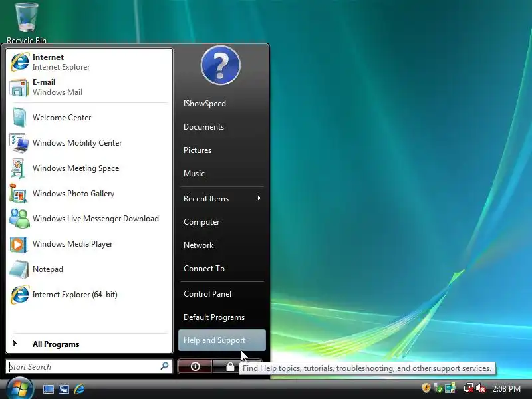Open Windows Live Messenger Download
This screenshot has width=532, height=399.
[x=89, y=219]
